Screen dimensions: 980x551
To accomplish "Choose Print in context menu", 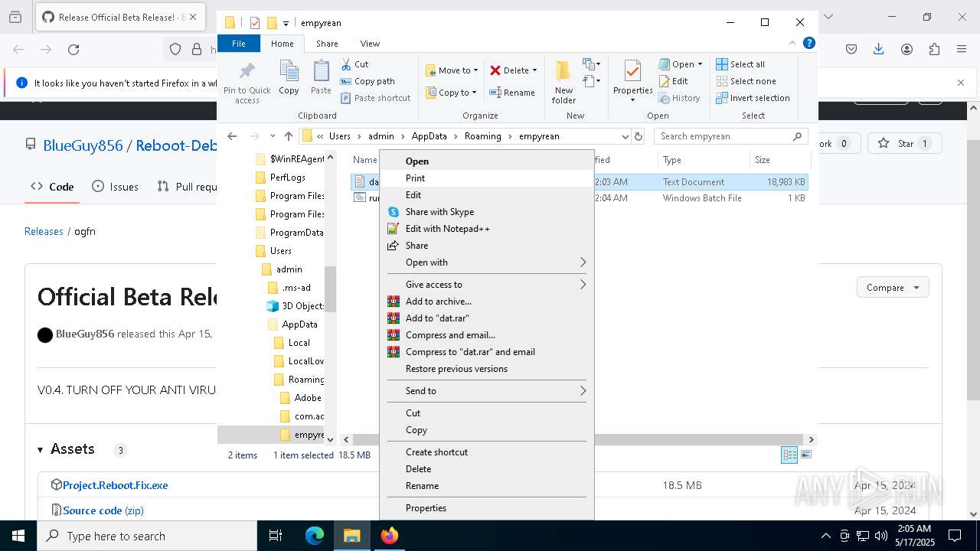I will 487,178.
